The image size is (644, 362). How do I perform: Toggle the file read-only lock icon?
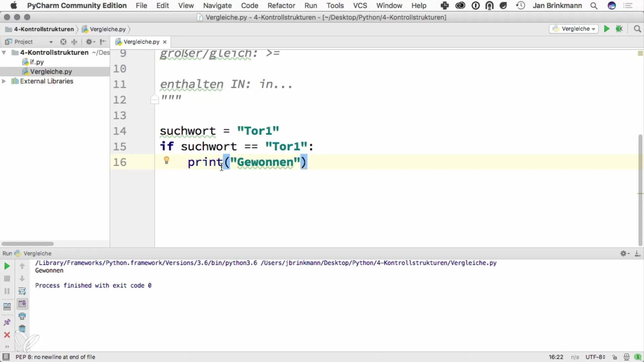(x=614, y=357)
